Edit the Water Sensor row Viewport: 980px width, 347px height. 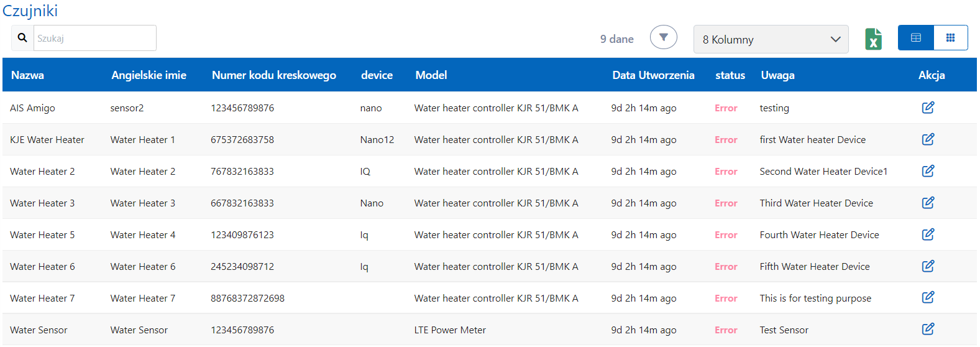(928, 329)
